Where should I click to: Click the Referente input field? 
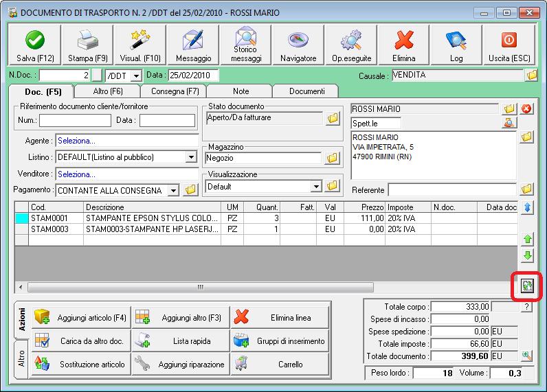coord(451,189)
